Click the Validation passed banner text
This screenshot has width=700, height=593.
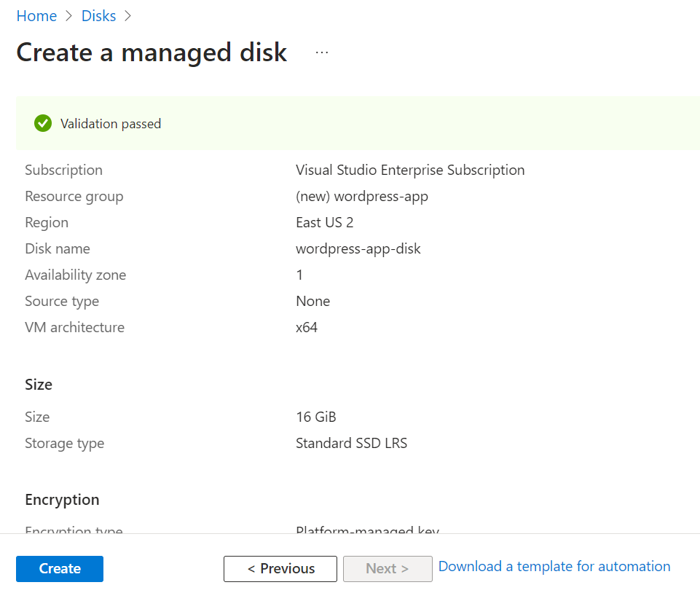coord(111,124)
